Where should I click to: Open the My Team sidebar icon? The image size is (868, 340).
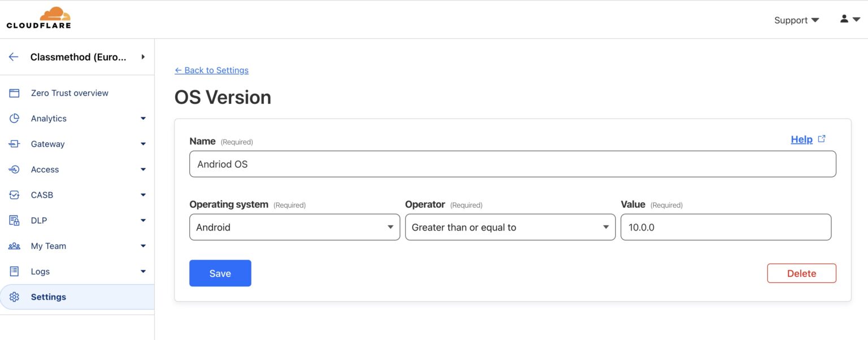pyautogui.click(x=14, y=246)
